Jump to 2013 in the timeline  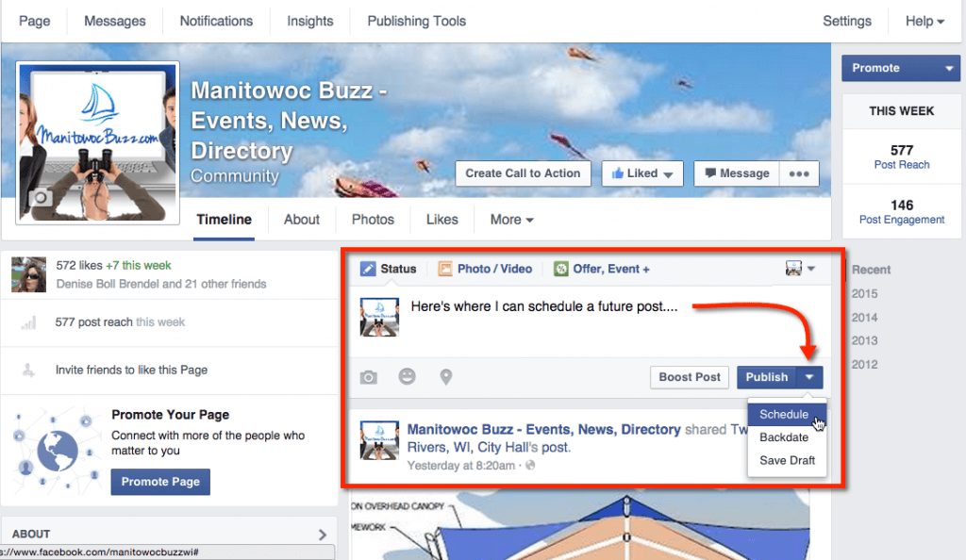864,341
